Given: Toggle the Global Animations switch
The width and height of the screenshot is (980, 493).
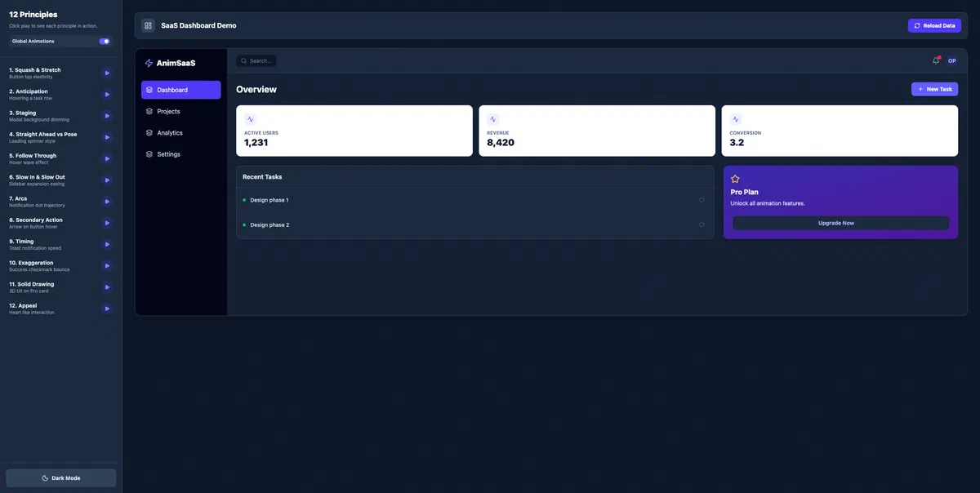Looking at the screenshot, I should tap(105, 41).
